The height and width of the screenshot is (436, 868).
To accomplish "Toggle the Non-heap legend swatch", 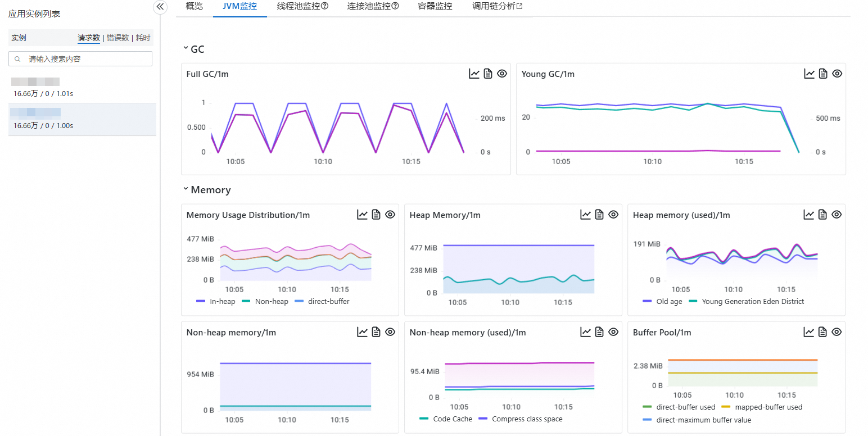I will (x=246, y=302).
